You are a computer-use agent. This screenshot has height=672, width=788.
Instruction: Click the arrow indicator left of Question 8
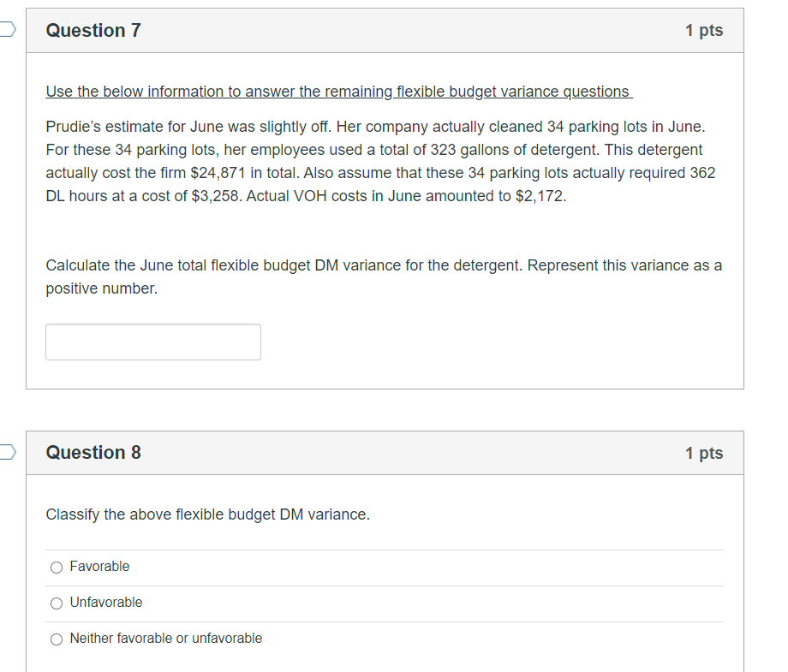6,451
